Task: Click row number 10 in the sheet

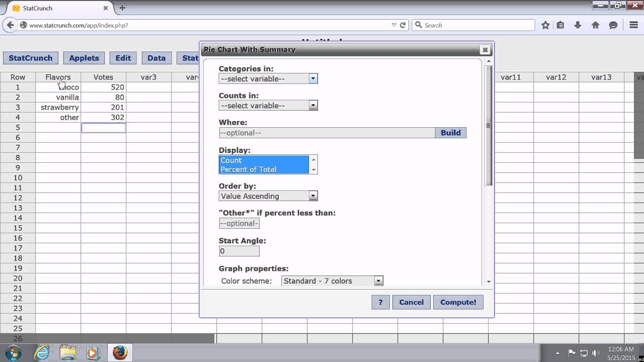Action: coord(18,177)
